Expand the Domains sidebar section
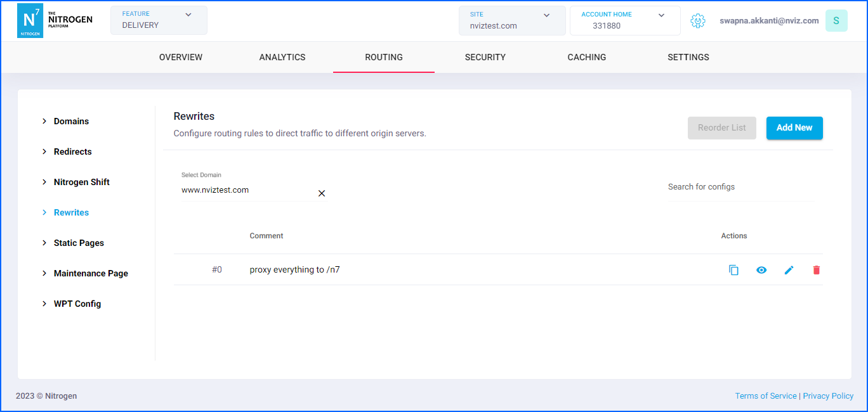868x412 pixels. tap(71, 121)
